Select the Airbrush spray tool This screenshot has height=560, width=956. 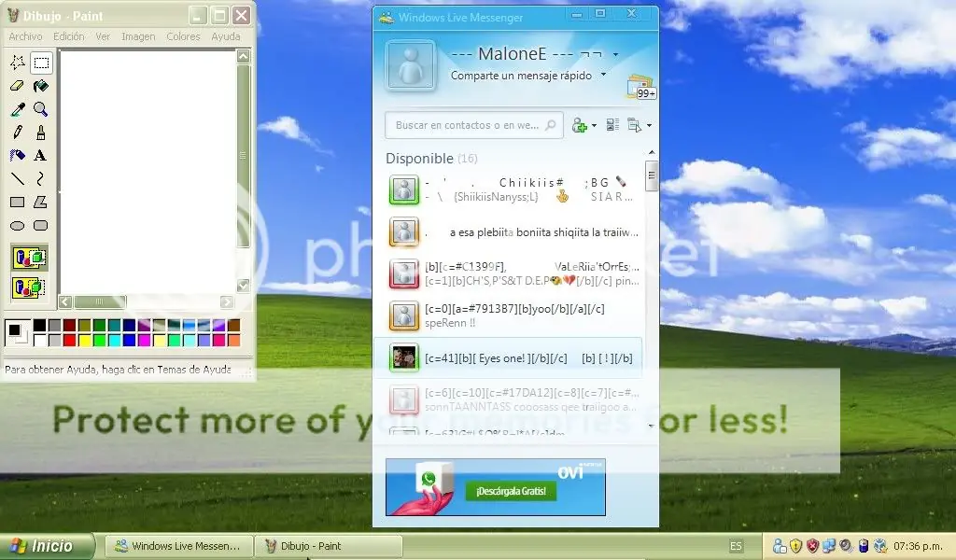tap(17, 155)
